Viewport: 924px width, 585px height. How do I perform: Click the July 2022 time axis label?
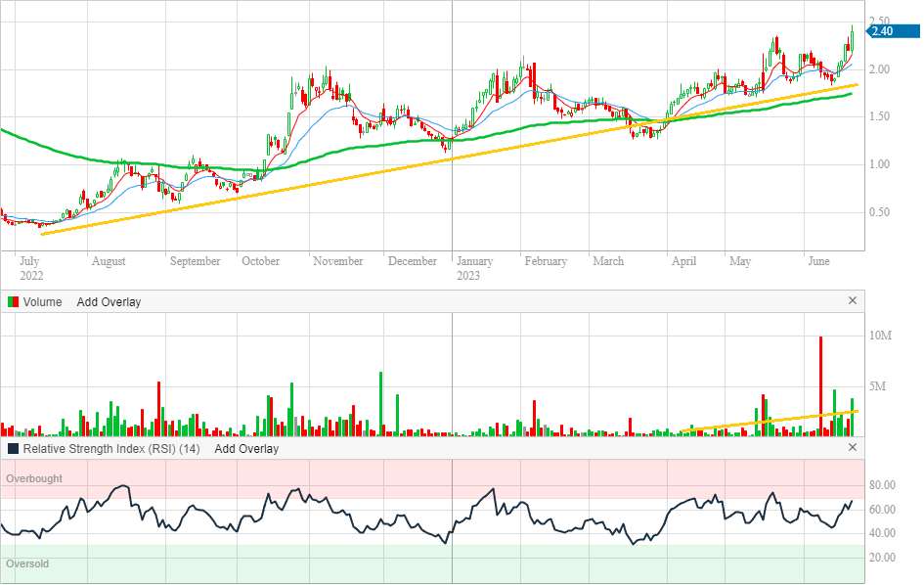[30, 267]
